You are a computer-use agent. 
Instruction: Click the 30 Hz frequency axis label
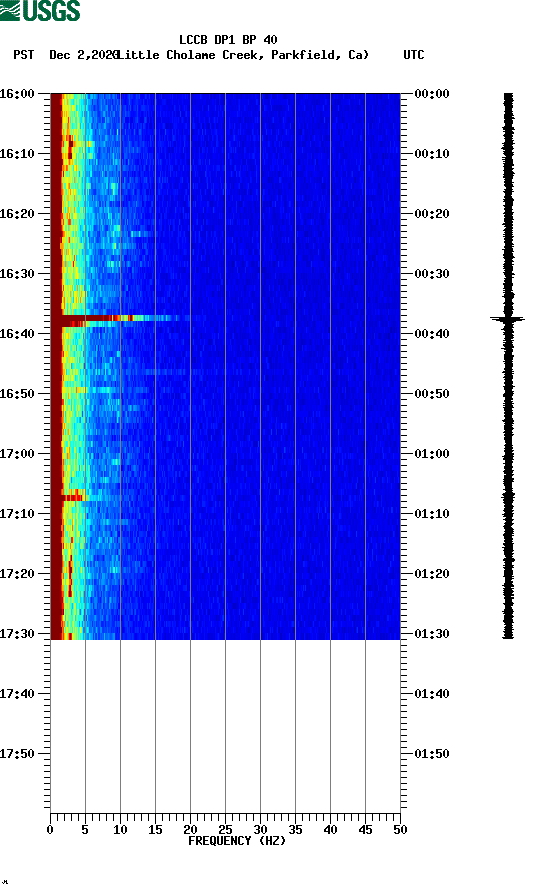tap(260, 830)
